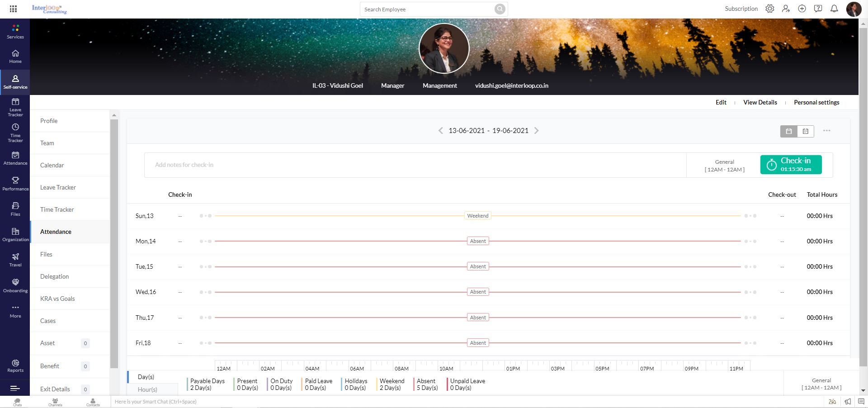Open the Performance trophy icon
Screen dimensions: 868x408
tap(15, 183)
